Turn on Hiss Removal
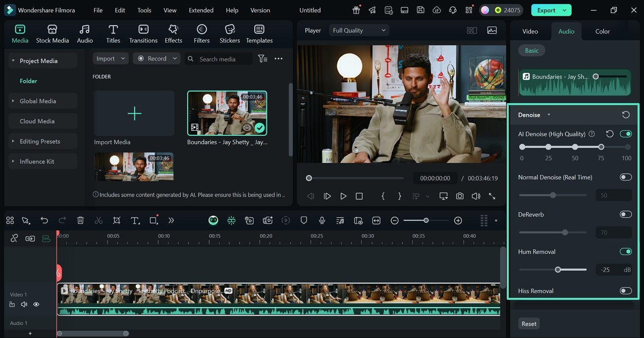The height and width of the screenshot is (338, 644). tap(626, 291)
